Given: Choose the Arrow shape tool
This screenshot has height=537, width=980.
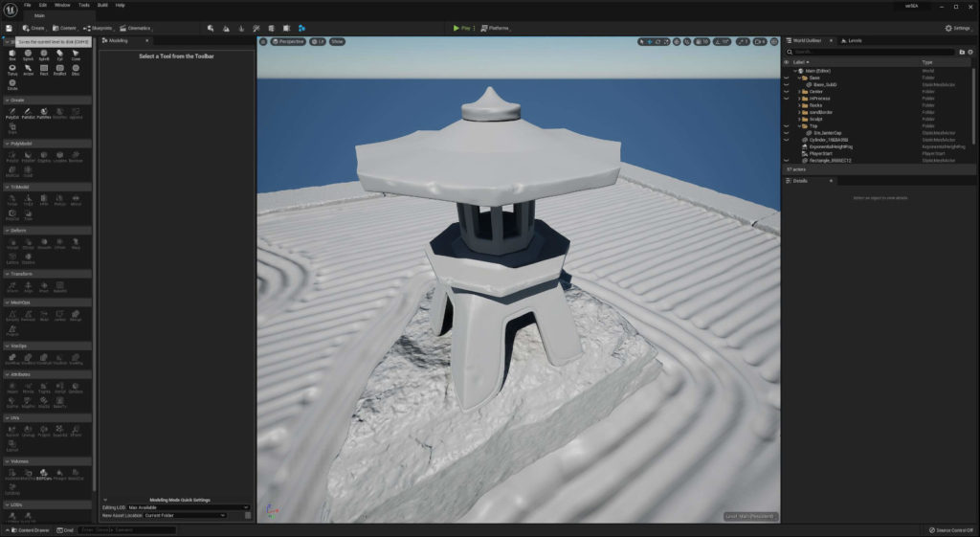Looking at the screenshot, I should tap(28, 69).
